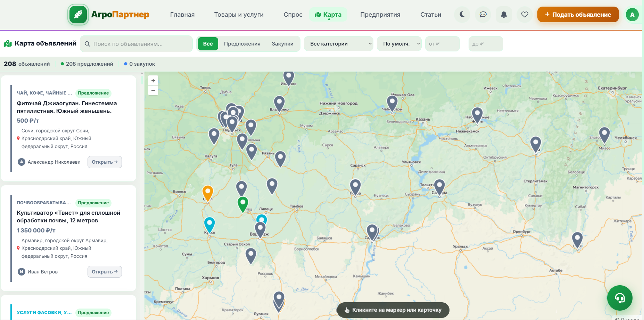This screenshot has width=644, height=320.
Task: Click the seller avatar beside Александр Николаеви
Action: point(22,162)
